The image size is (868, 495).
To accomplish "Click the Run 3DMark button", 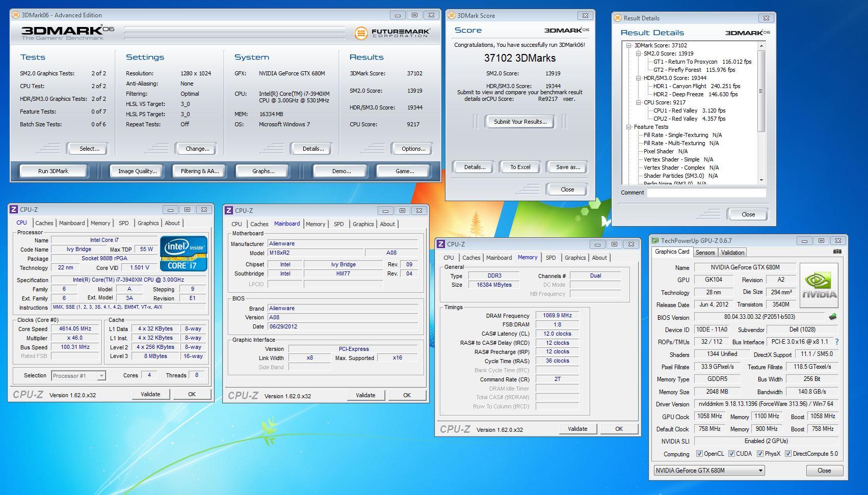I will pyautogui.click(x=53, y=171).
